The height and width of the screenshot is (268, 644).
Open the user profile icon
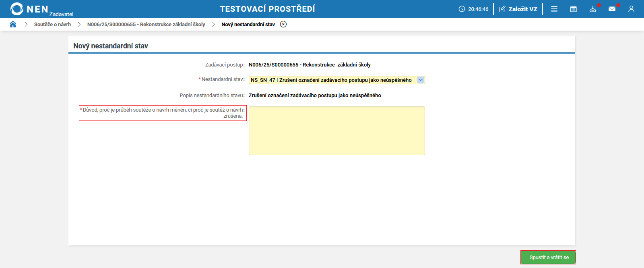coord(631,9)
